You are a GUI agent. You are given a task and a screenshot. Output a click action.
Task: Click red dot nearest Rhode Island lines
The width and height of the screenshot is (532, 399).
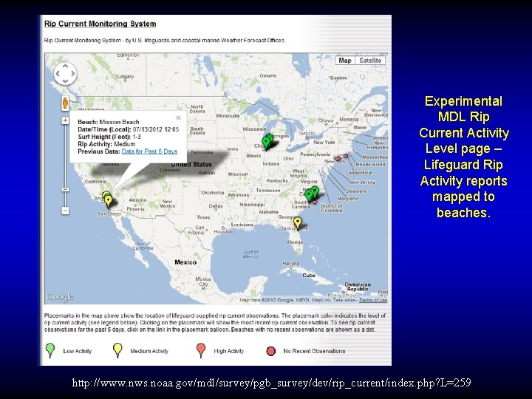(x=345, y=156)
